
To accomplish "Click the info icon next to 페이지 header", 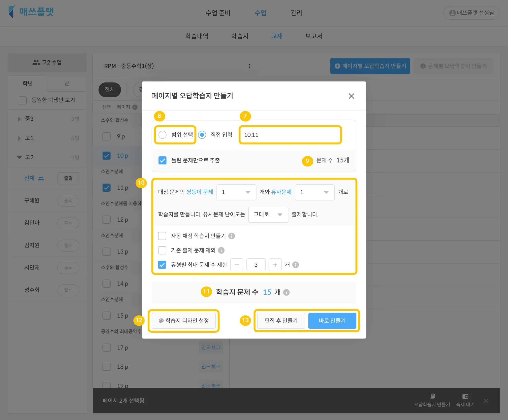I will 135,107.
